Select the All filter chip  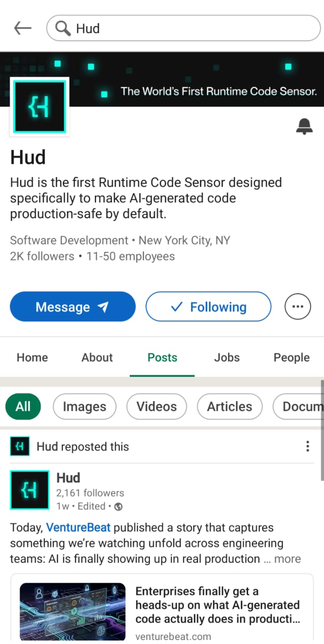[x=23, y=407]
